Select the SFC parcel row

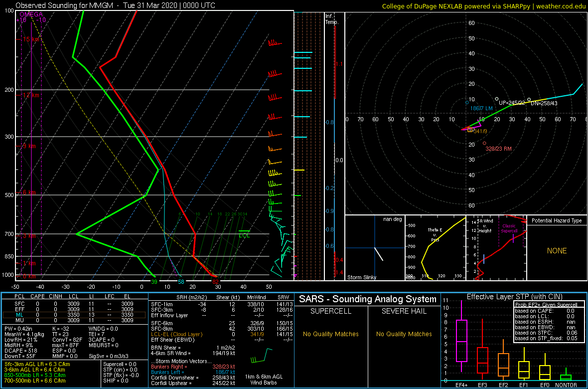tap(74, 304)
